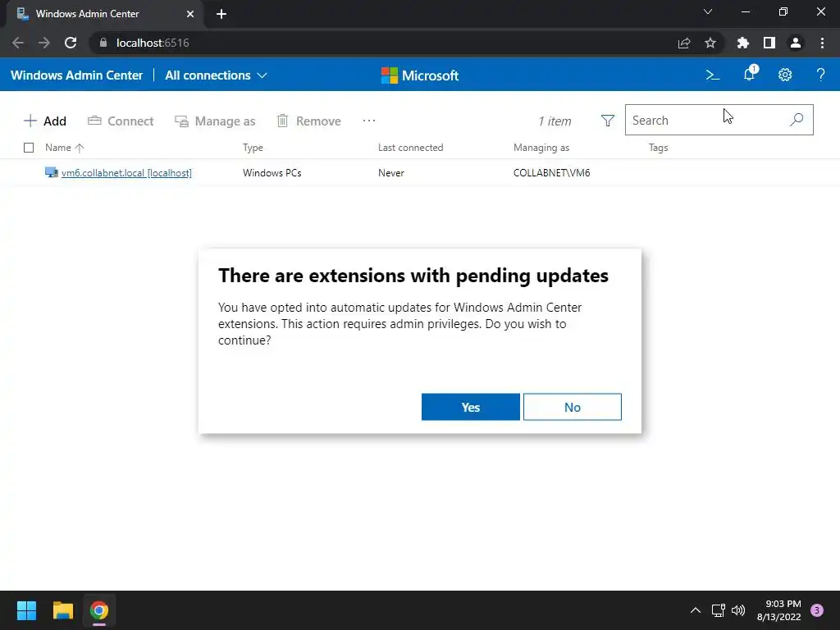The width and height of the screenshot is (840, 630).
Task: Confirm extension updates with Yes button
Action: 470,407
